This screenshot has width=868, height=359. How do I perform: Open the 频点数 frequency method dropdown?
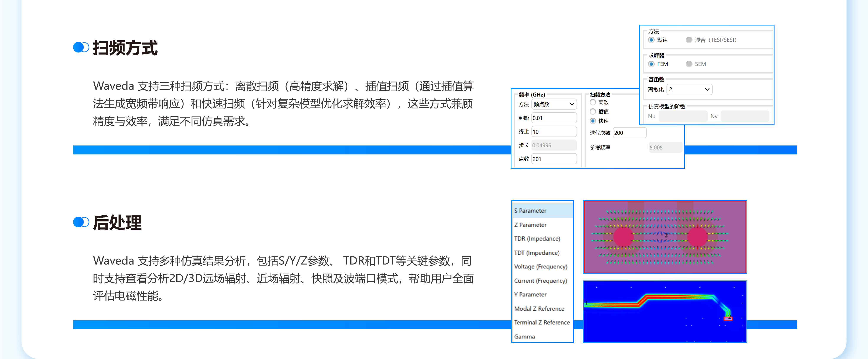(x=554, y=104)
